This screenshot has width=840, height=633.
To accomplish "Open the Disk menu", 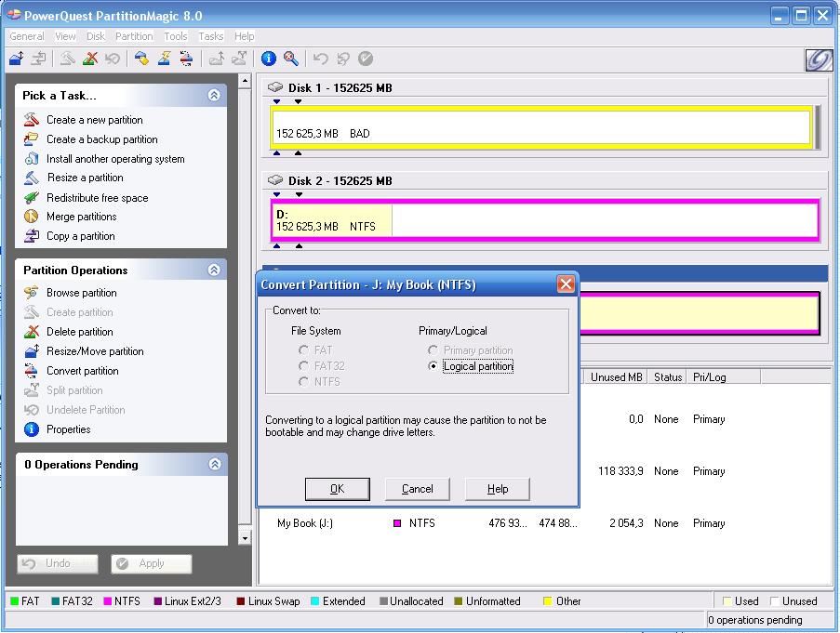I will (96, 36).
